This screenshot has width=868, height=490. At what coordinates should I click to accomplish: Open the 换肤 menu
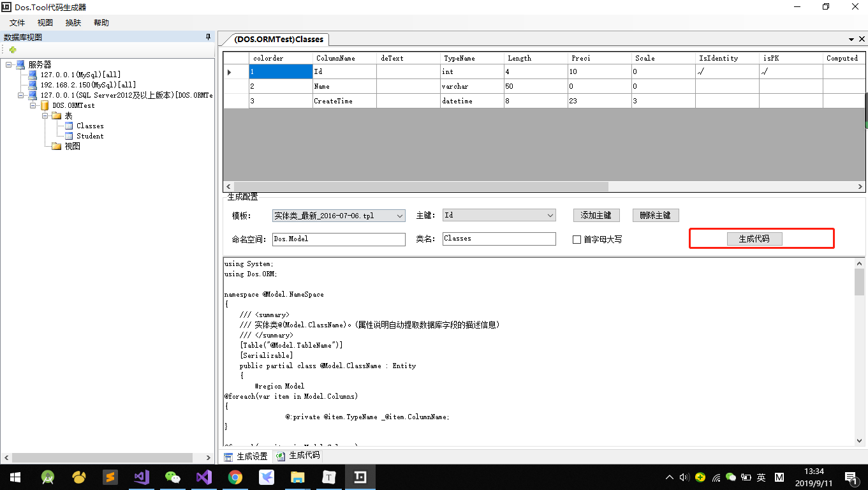coord(73,22)
